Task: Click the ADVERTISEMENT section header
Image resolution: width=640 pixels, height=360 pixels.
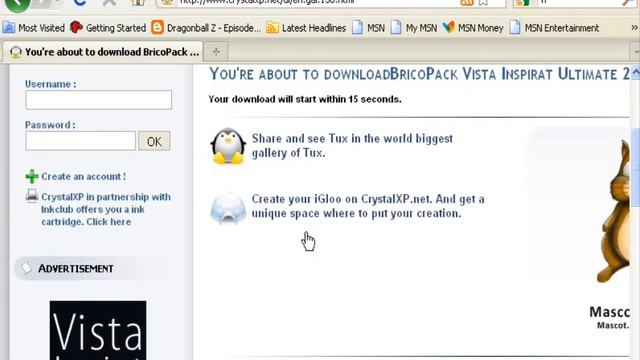Action: tap(76, 269)
